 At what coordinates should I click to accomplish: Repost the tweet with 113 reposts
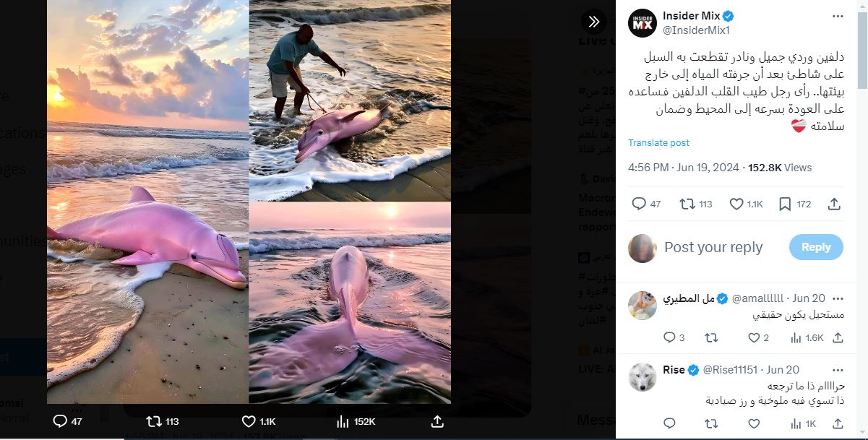click(687, 204)
